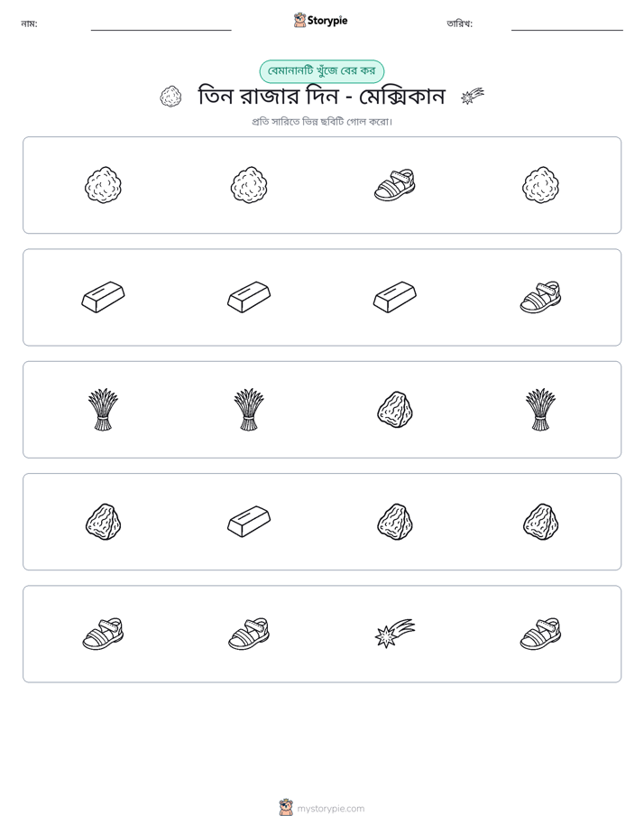The image size is (644, 834).
Task: Click the last fluffy ball in the first row
Action: tap(540, 185)
